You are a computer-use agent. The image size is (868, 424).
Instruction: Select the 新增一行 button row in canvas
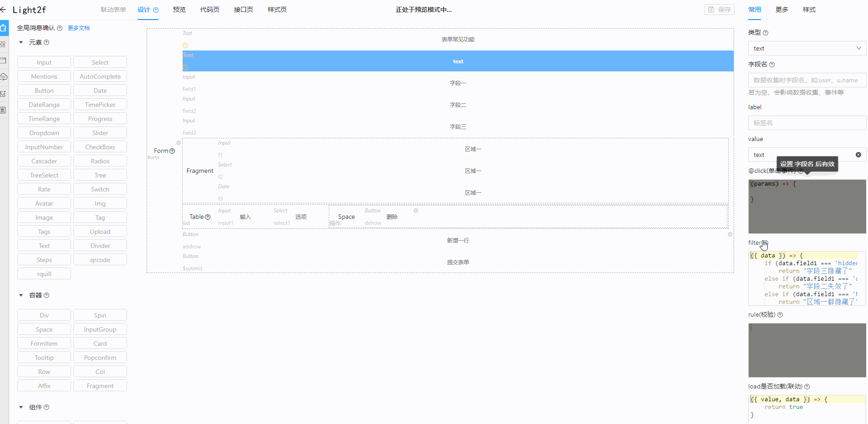click(x=458, y=240)
